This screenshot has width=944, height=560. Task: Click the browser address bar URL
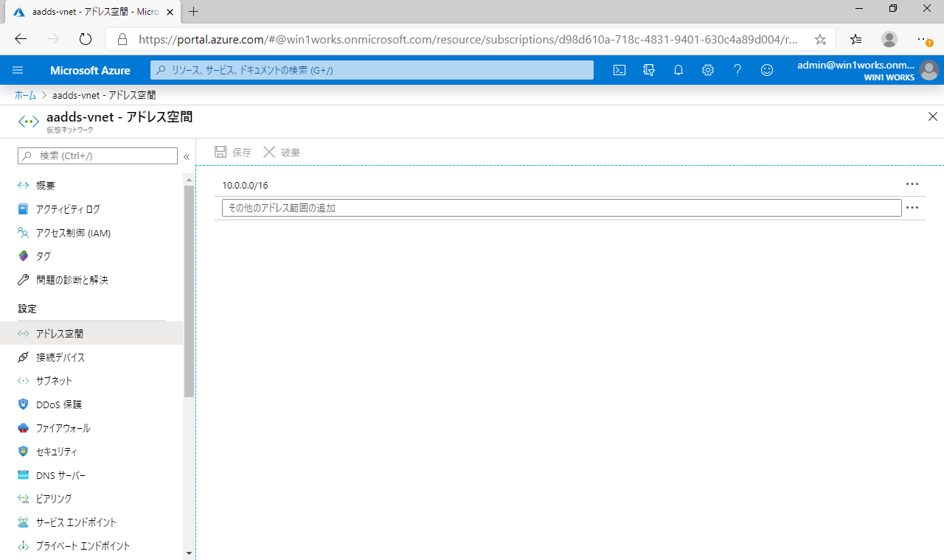(x=468, y=39)
